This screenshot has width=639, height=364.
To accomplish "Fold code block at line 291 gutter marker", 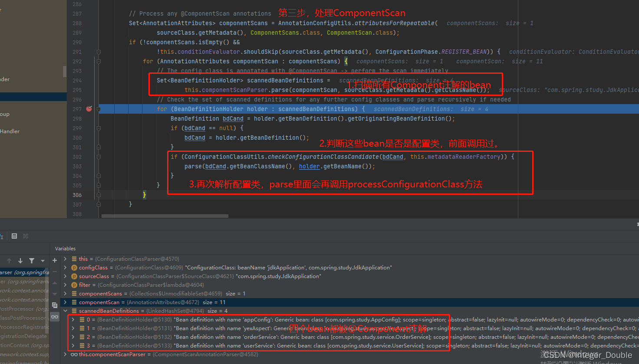I will 99,52.
